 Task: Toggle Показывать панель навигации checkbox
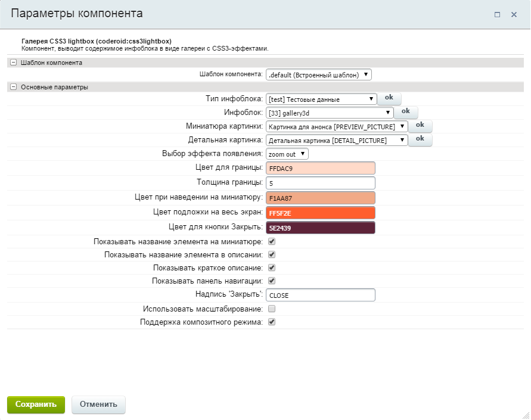[272, 281]
